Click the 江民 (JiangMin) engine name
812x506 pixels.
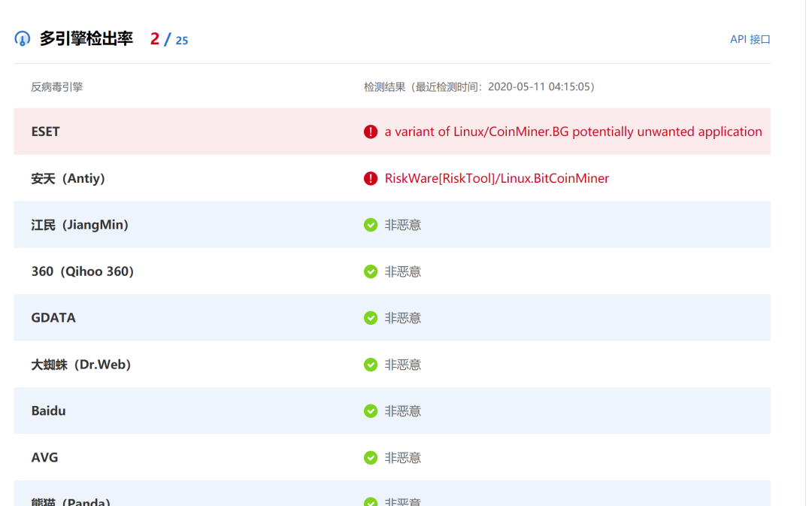[x=80, y=225]
